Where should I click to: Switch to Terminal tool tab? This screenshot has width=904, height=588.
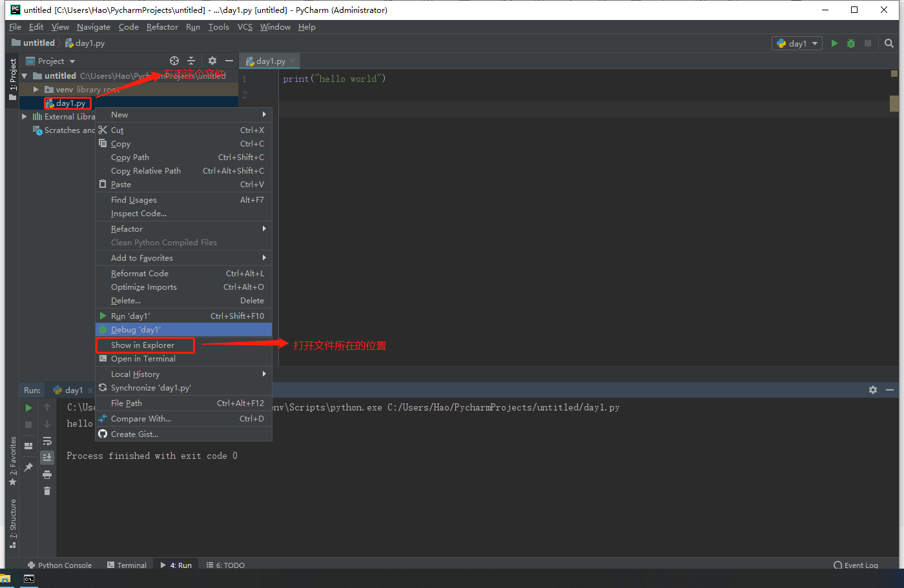(127, 565)
